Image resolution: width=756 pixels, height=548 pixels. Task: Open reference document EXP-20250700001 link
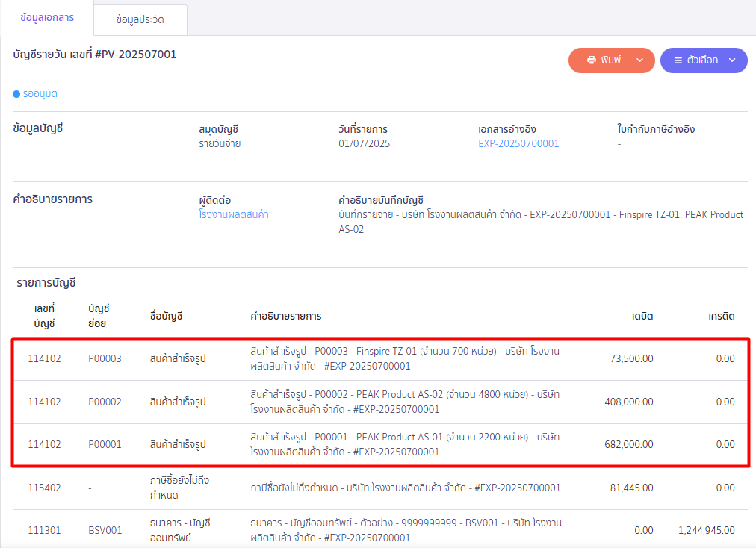(518, 143)
